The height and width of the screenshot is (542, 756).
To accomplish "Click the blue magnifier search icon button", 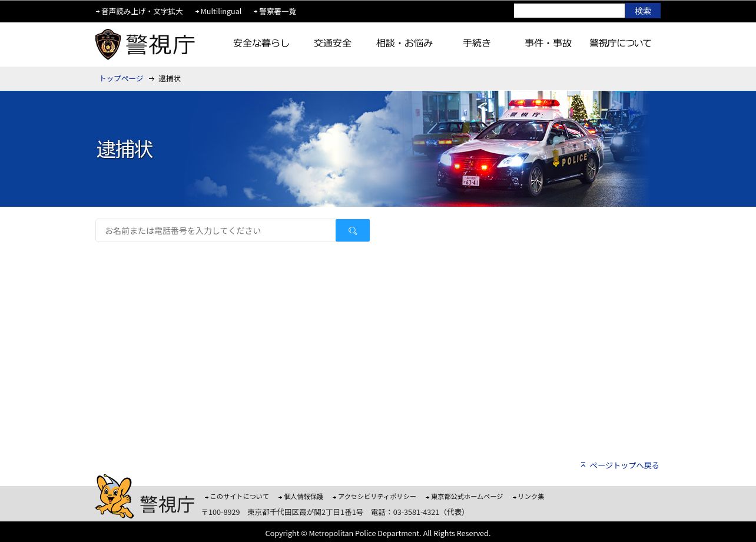I will 353,230.
